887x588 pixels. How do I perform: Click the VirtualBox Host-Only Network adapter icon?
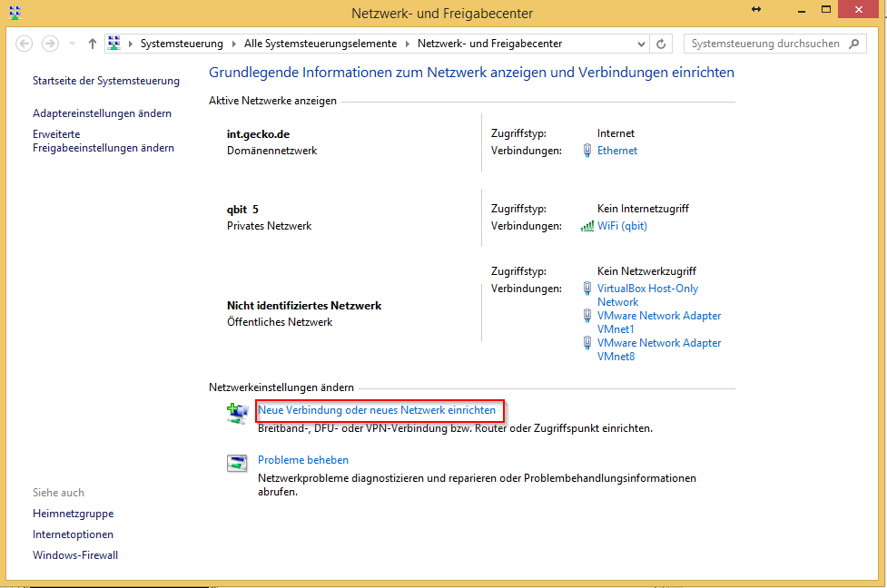(589, 288)
